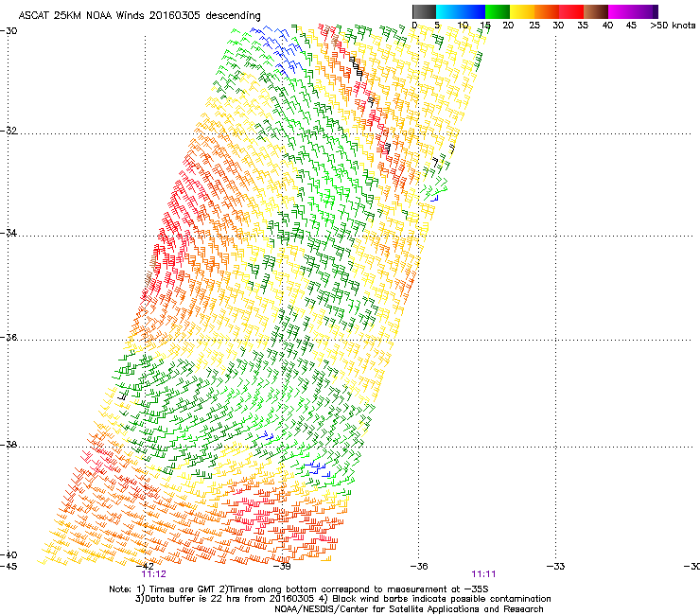Click the '>50 knots' legend label
The height and width of the screenshot is (615, 700).
pyautogui.click(x=673, y=26)
